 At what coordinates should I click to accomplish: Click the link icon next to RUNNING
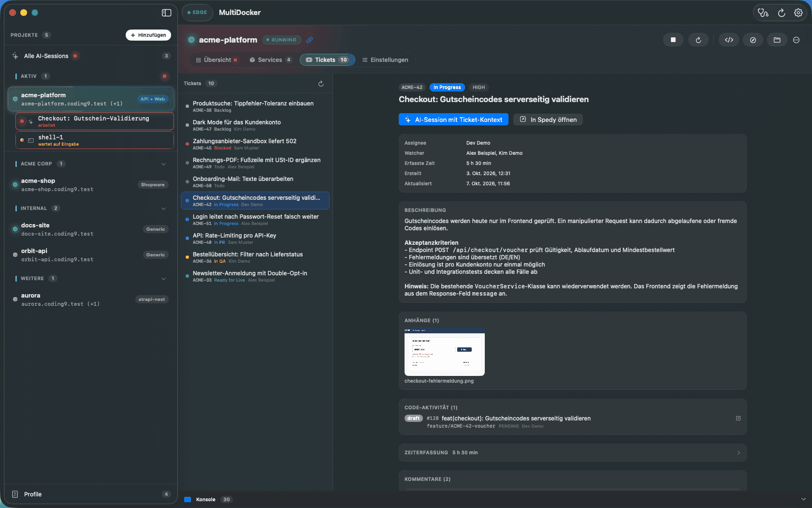[310, 40]
